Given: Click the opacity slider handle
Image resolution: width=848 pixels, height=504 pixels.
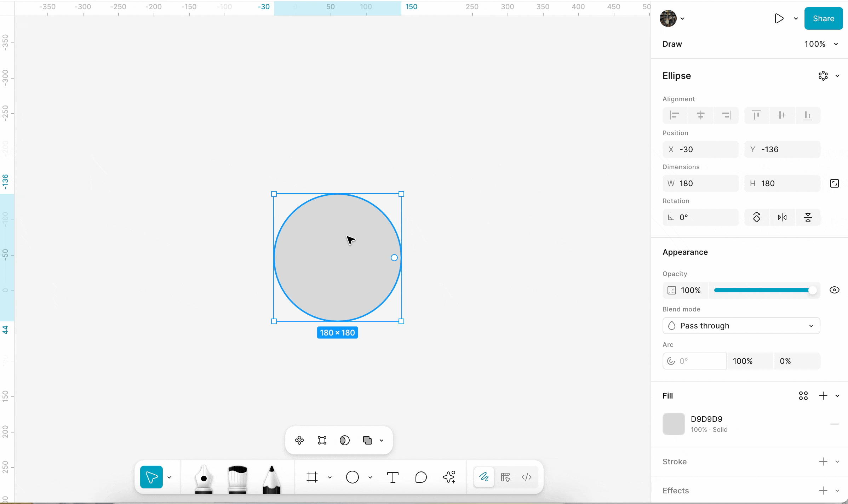Looking at the screenshot, I should (x=812, y=290).
